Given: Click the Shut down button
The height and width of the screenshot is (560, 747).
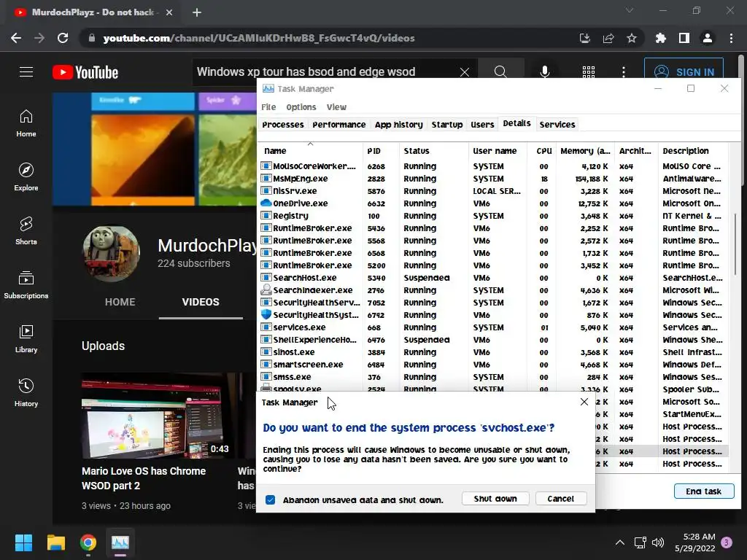Looking at the screenshot, I should tap(495, 499).
